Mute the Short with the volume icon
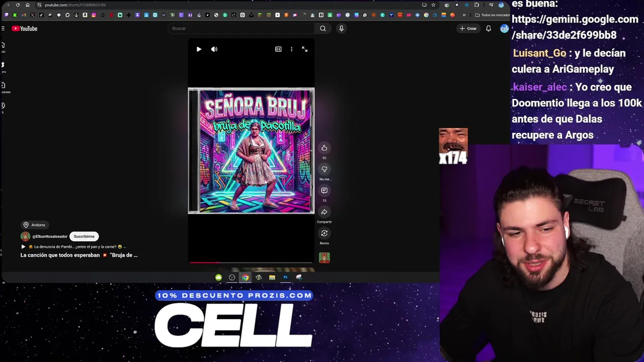 [214, 49]
